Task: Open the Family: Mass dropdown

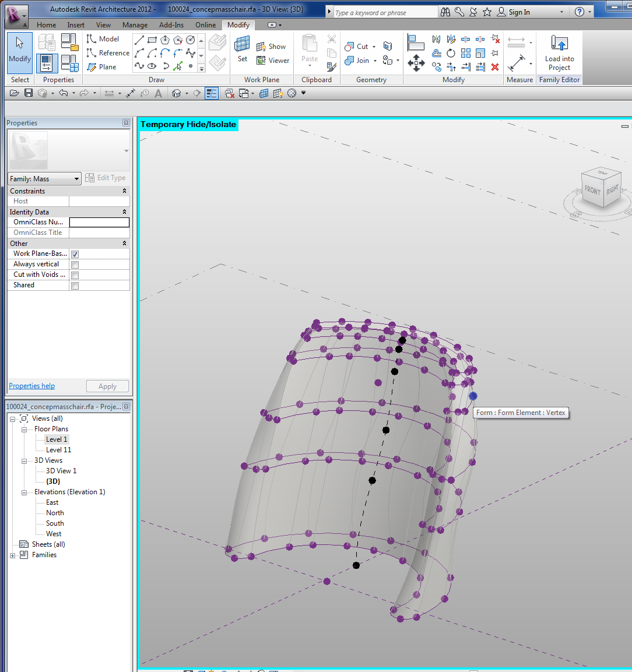Action: pyautogui.click(x=44, y=179)
